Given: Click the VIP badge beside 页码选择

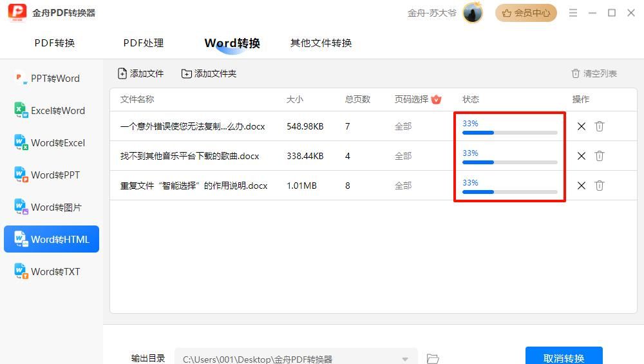Looking at the screenshot, I should pos(436,99).
